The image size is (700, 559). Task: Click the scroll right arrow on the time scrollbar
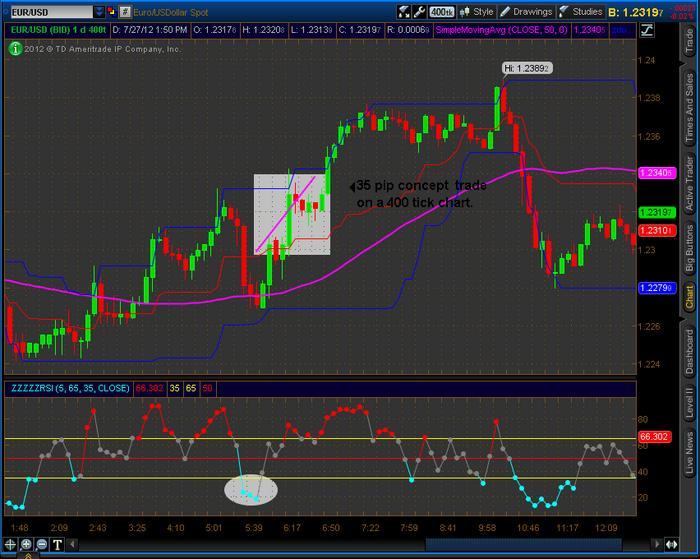[x=657, y=544]
